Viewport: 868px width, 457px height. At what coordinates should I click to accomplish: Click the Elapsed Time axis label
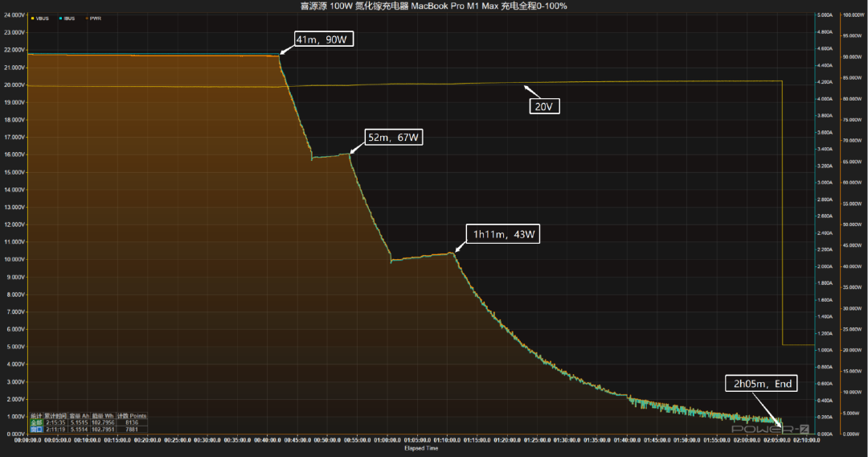click(421, 449)
